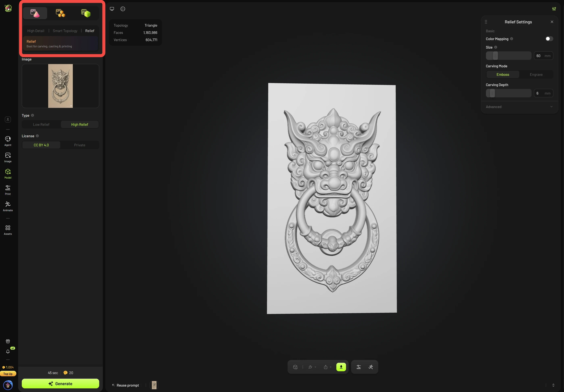564x392 pixels.
Task: Open the share dropdown arrow
Action: tap(331, 367)
